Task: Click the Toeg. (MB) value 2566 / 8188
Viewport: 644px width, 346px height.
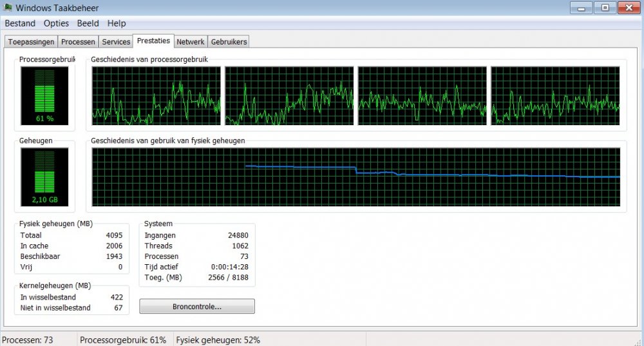Action: coord(229,277)
